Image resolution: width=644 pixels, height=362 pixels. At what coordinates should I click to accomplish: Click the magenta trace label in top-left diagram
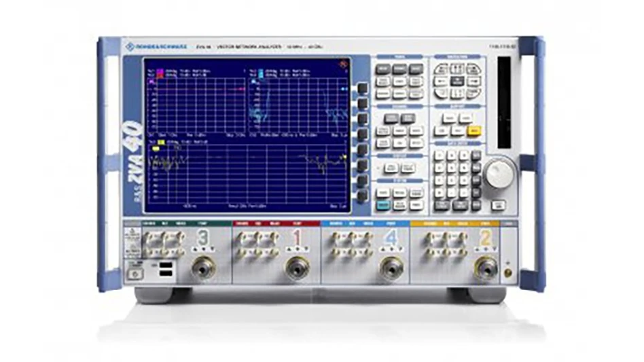pos(161,70)
